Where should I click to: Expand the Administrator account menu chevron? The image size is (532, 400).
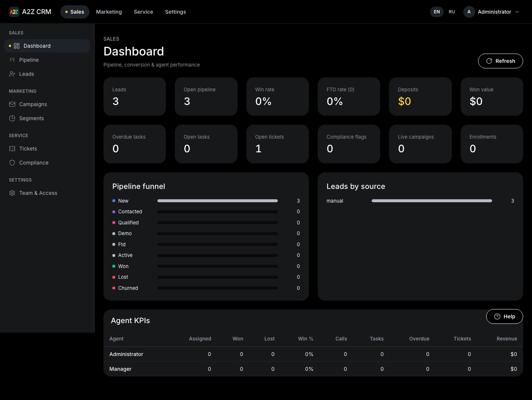[x=517, y=12]
